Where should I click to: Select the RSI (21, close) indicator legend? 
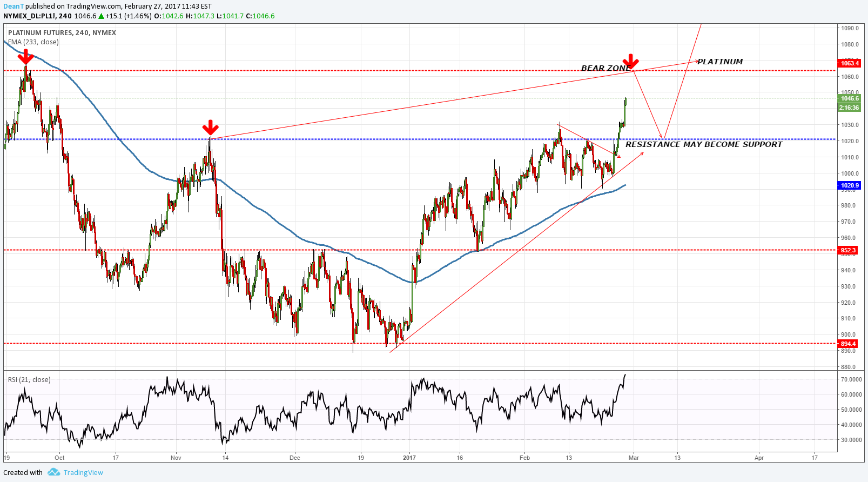(29, 379)
